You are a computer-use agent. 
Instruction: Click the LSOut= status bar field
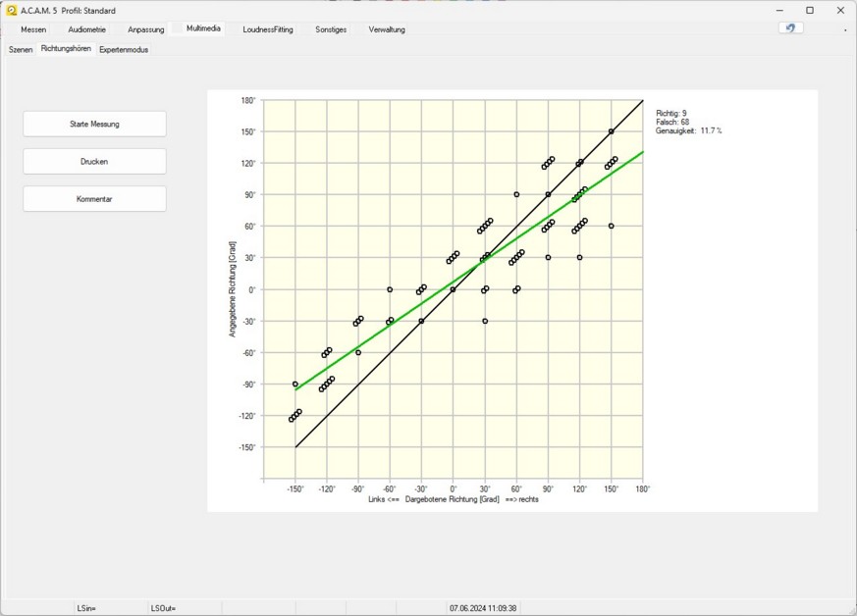[x=163, y=608]
